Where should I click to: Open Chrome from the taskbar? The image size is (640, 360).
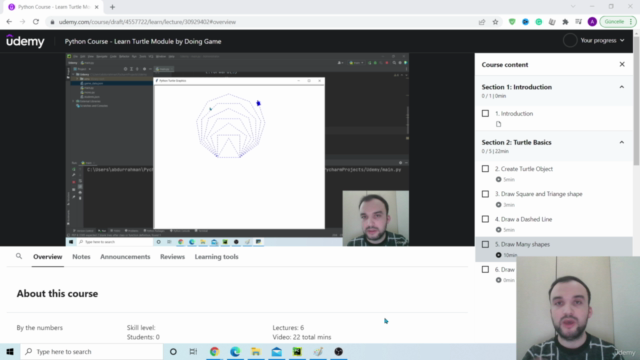214,351
